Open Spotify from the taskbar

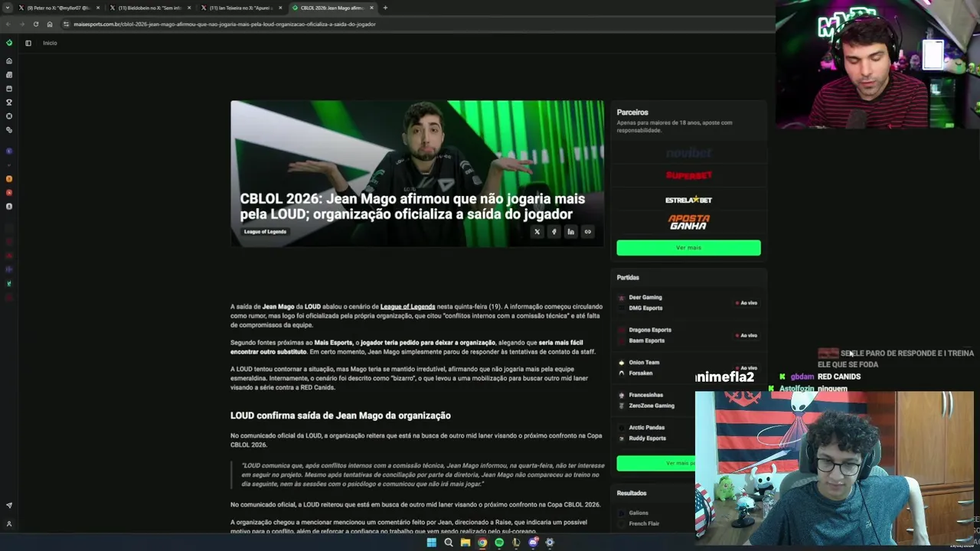click(x=499, y=543)
